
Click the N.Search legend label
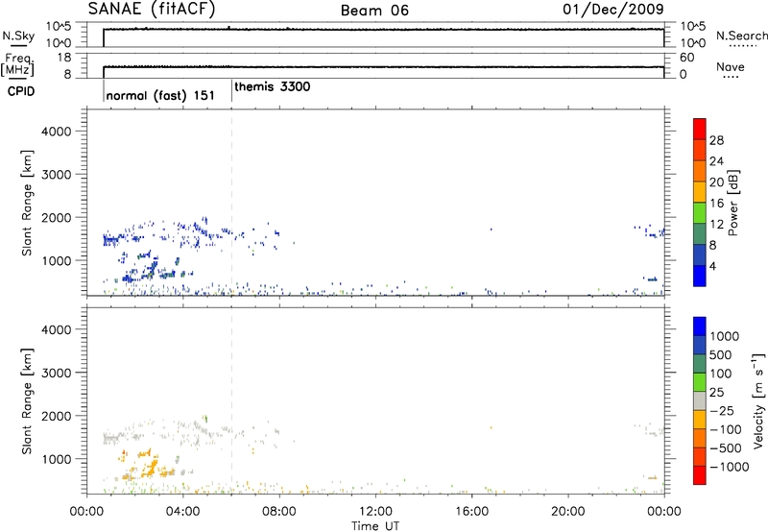[x=741, y=36]
